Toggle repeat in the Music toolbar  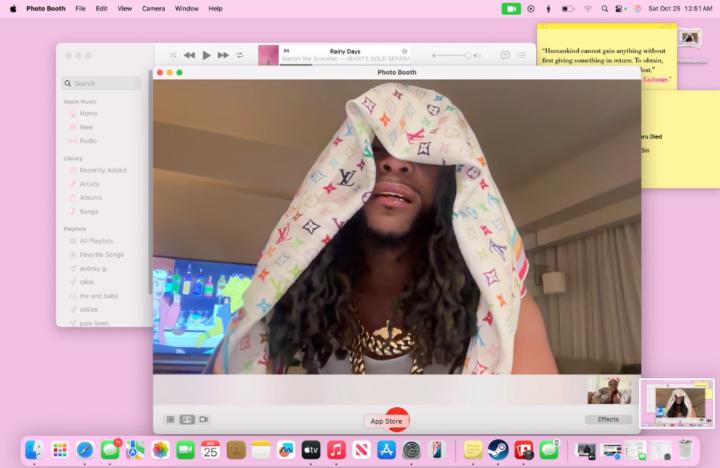coord(240,55)
